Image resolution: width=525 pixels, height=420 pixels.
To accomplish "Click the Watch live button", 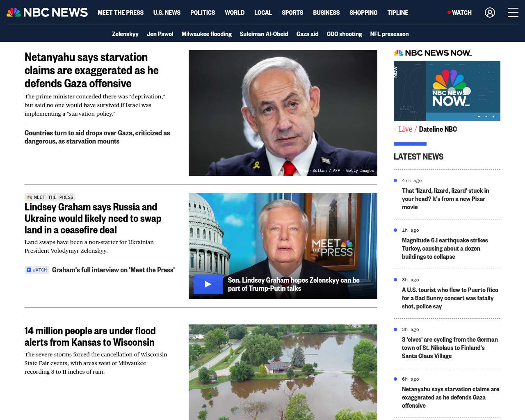I will [459, 13].
